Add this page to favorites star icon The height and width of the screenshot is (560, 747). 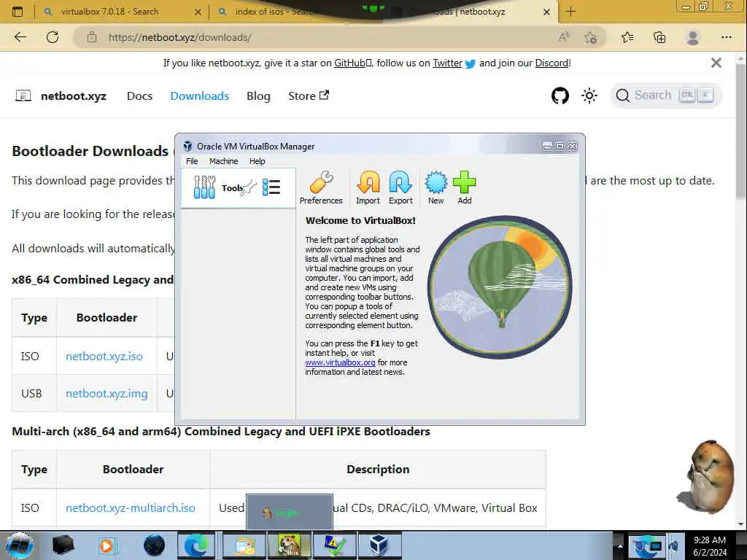pos(591,37)
